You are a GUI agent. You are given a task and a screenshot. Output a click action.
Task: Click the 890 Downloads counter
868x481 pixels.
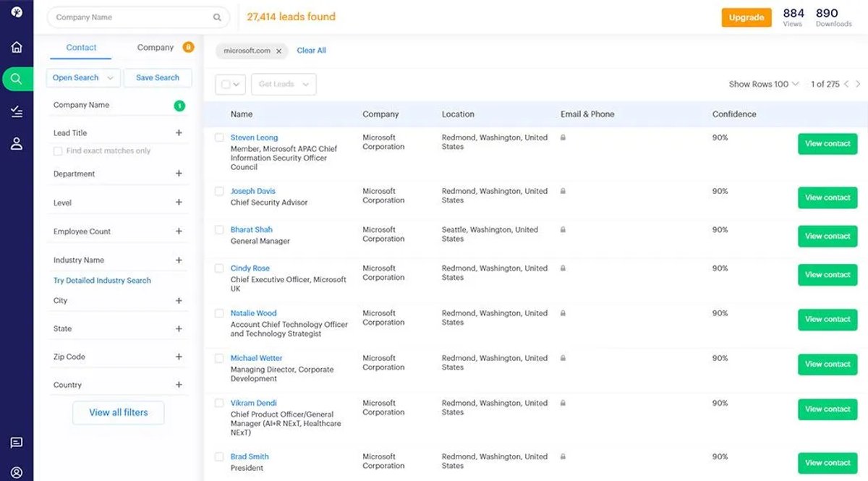pyautogui.click(x=833, y=17)
